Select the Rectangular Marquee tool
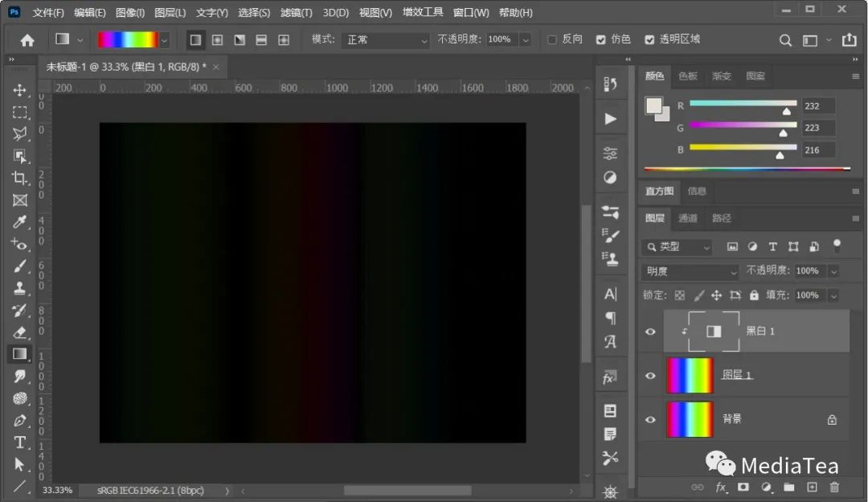Image resolution: width=868 pixels, height=502 pixels. click(x=20, y=113)
